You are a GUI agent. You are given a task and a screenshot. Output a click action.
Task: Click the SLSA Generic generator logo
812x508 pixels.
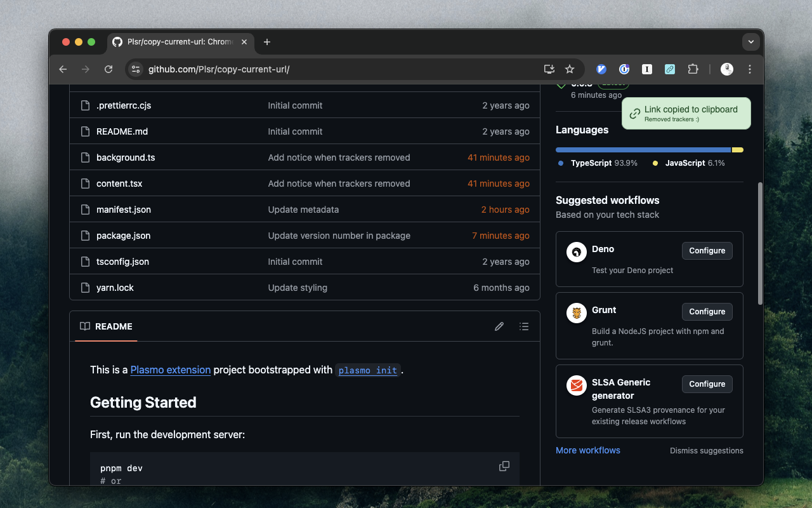576,385
